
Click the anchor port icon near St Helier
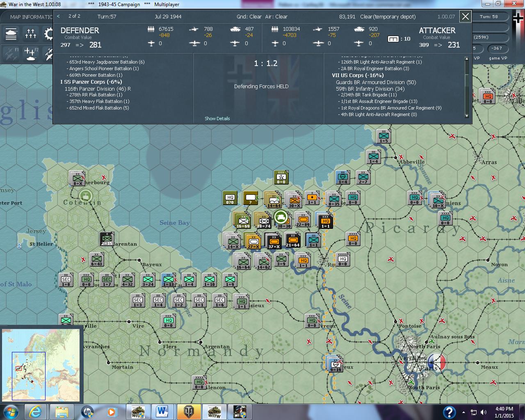19,245
